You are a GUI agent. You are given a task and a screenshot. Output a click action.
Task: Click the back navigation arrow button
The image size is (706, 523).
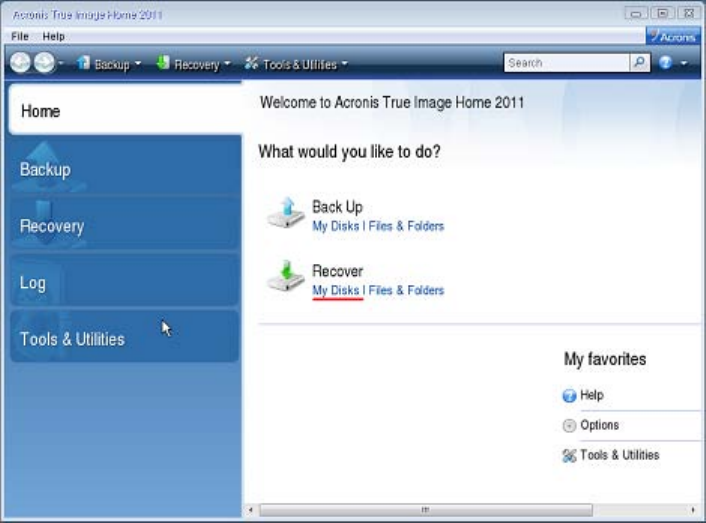20,63
